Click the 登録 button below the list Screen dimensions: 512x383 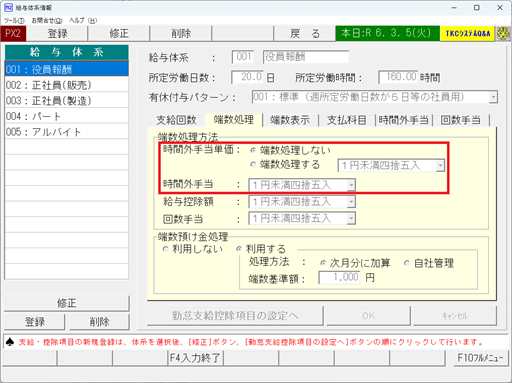click(35, 322)
